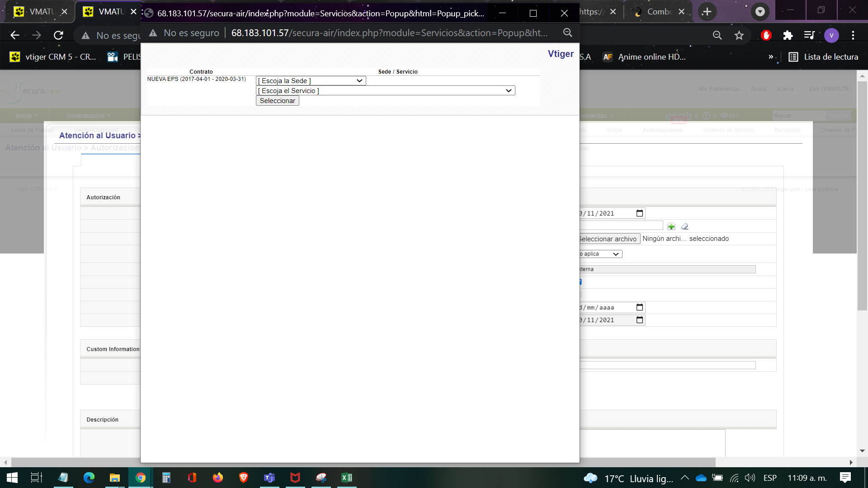The image size is (868, 488).
Task: Open the Ordenes de Servicio submenu item
Action: [728, 130]
